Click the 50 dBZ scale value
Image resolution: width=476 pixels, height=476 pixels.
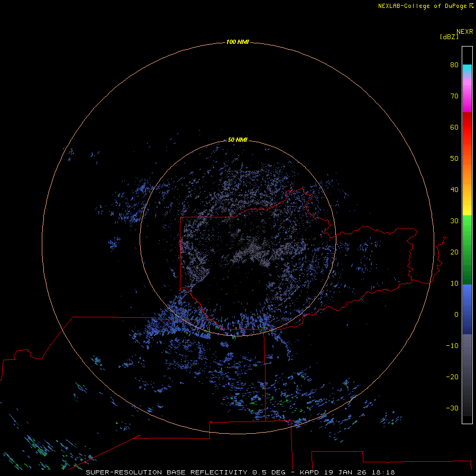454,159
